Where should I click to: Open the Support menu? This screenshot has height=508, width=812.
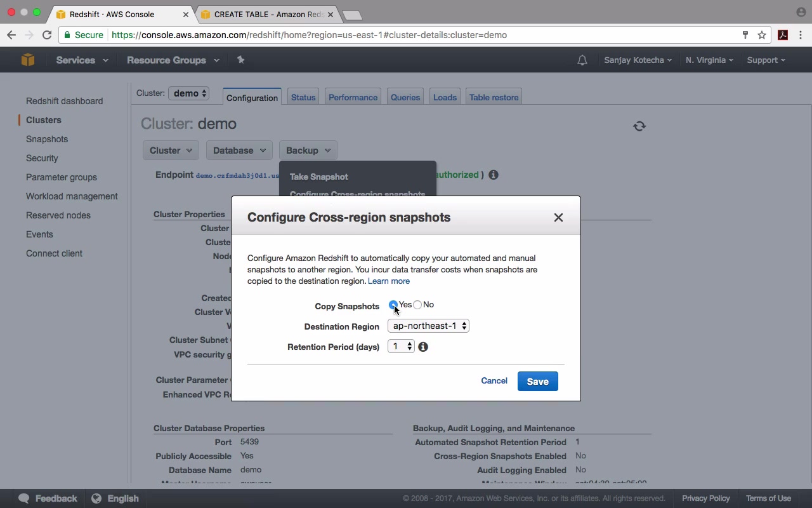click(766, 60)
